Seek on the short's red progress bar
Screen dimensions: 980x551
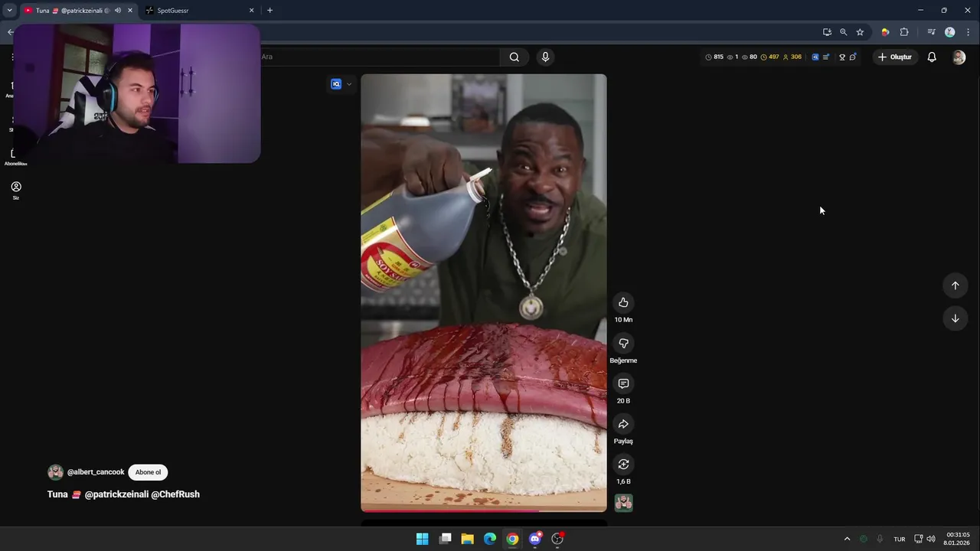coord(484,510)
